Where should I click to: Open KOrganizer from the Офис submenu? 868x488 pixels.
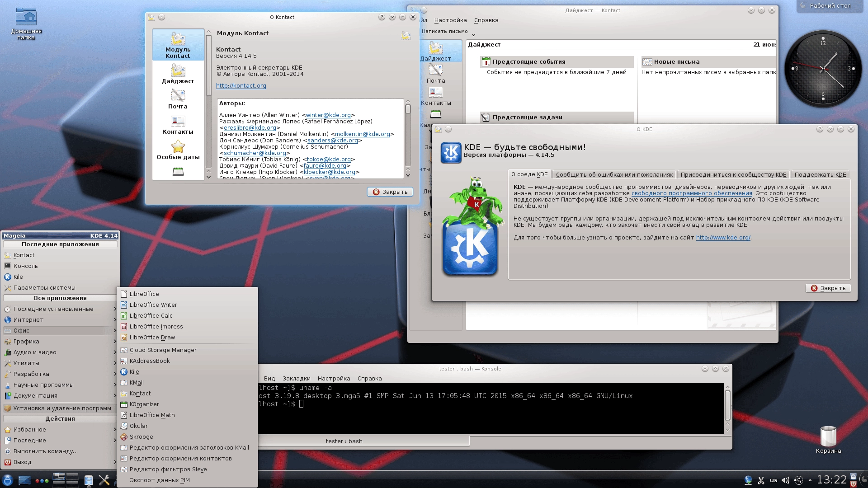tap(188, 404)
